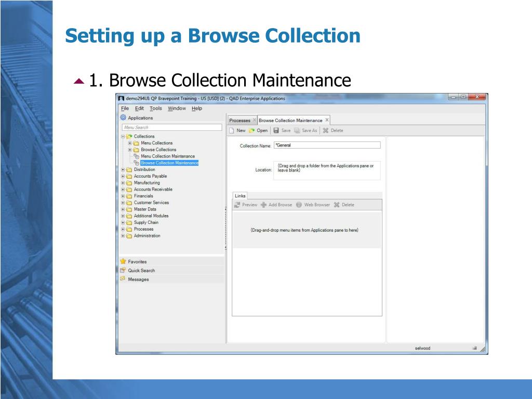Select Browse Collection Maintenance tree item
The height and width of the screenshot is (399, 532).
[x=169, y=163]
